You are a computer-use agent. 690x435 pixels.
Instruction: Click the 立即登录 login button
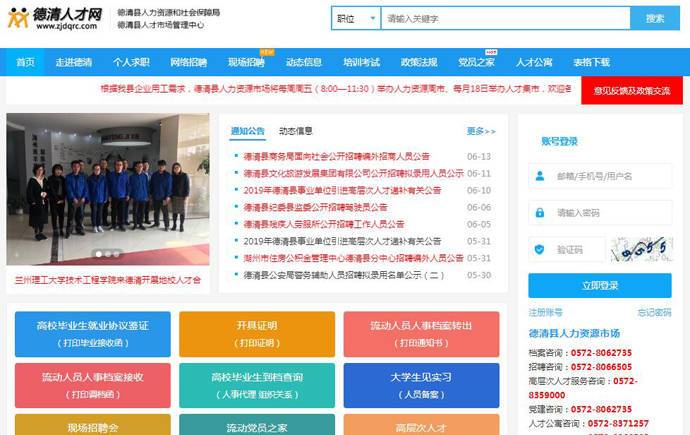pyautogui.click(x=599, y=285)
